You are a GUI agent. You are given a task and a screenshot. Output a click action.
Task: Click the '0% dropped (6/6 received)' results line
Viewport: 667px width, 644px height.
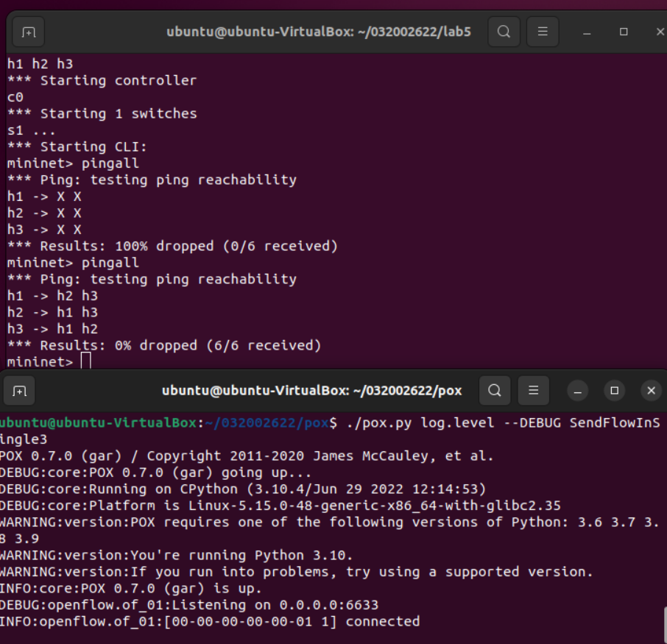point(164,345)
